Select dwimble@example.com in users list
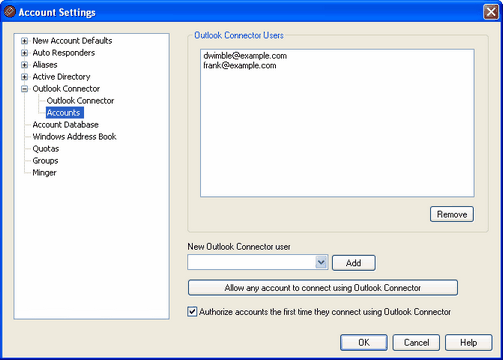 pyautogui.click(x=245, y=56)
